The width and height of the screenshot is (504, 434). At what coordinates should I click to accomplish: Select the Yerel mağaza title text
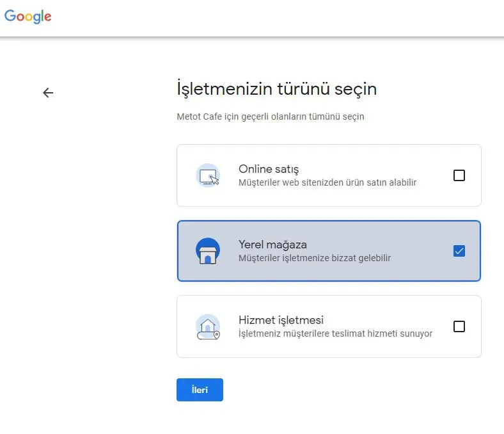tap(272, 245)
